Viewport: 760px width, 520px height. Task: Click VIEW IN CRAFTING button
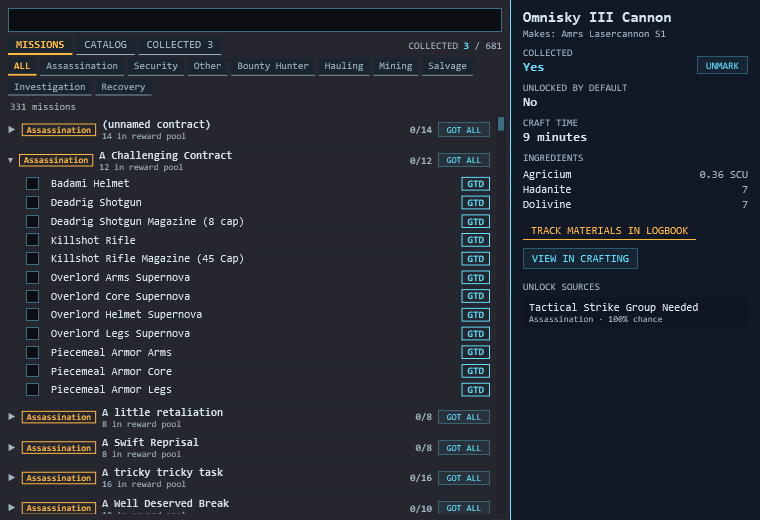click(x=580, y=258)
